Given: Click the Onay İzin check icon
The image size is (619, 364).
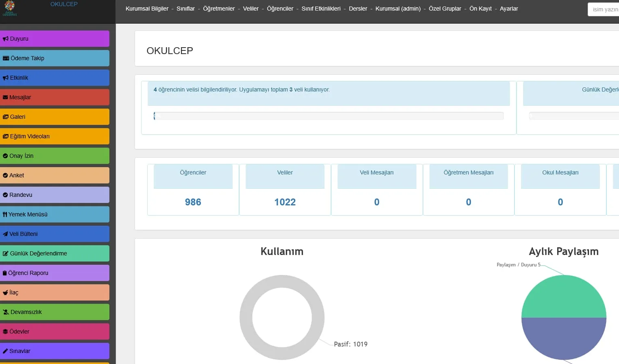Looking at the screenshot, I should click(x=5, y=156).
